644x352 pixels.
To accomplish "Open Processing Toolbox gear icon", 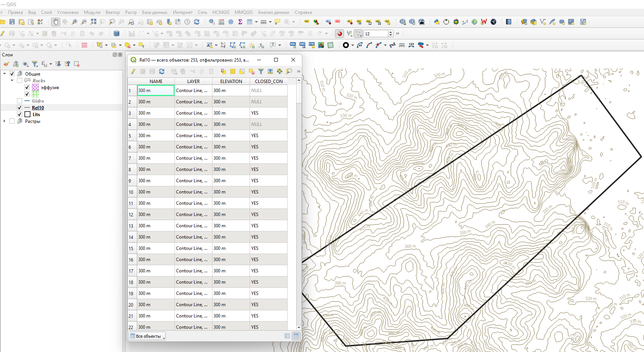I will [231, 22].
